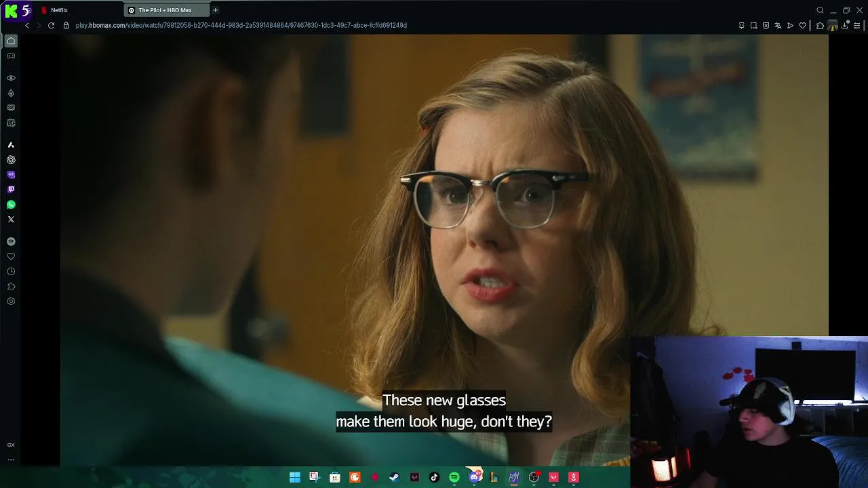Reload the HBO Max page
Image resolution: width=868 pixels, height=488 pixels.
(51, 25)
